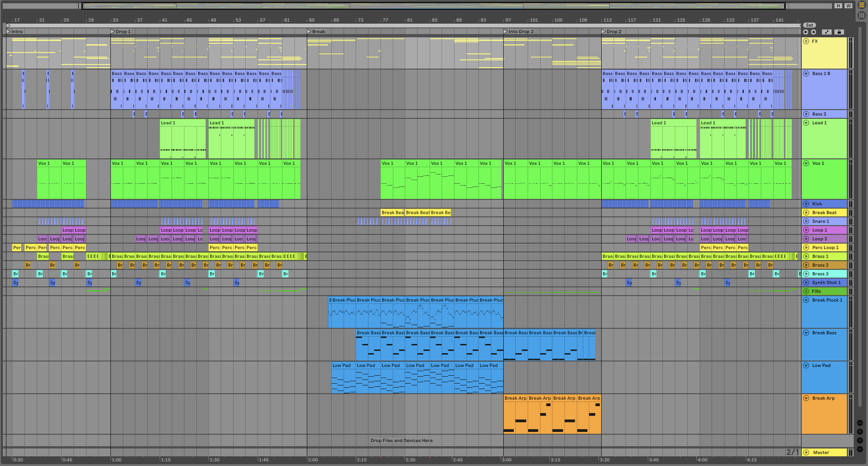The image size is (868, 466).
Task: Unfold the Loop 1 track
Action: click(806, 230)
